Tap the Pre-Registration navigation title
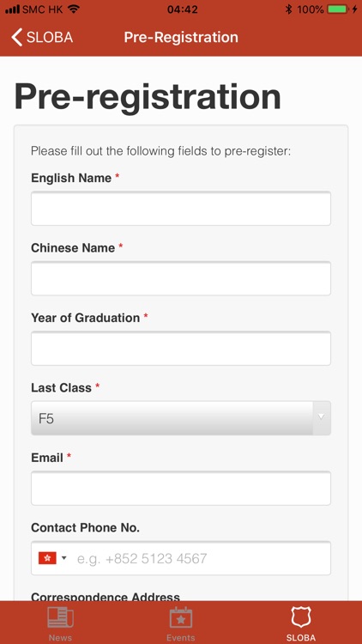This screenshot has height=644, width=362. (181, 38)
